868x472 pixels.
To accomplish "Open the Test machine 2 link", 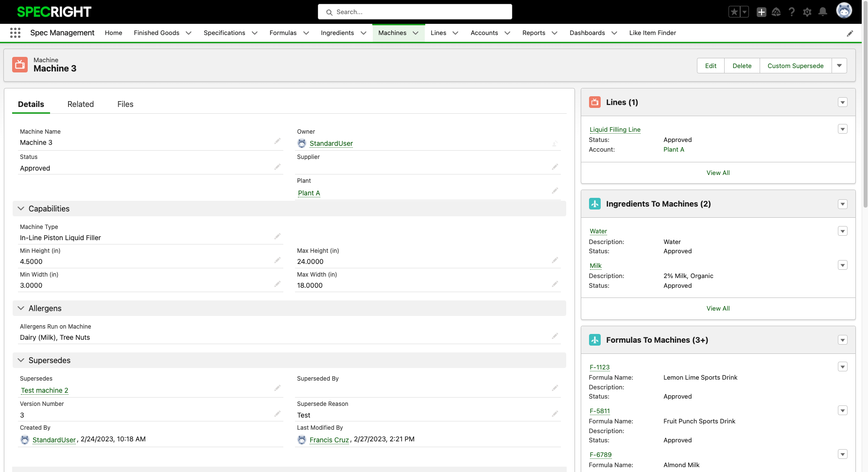I will pos(45,390).
